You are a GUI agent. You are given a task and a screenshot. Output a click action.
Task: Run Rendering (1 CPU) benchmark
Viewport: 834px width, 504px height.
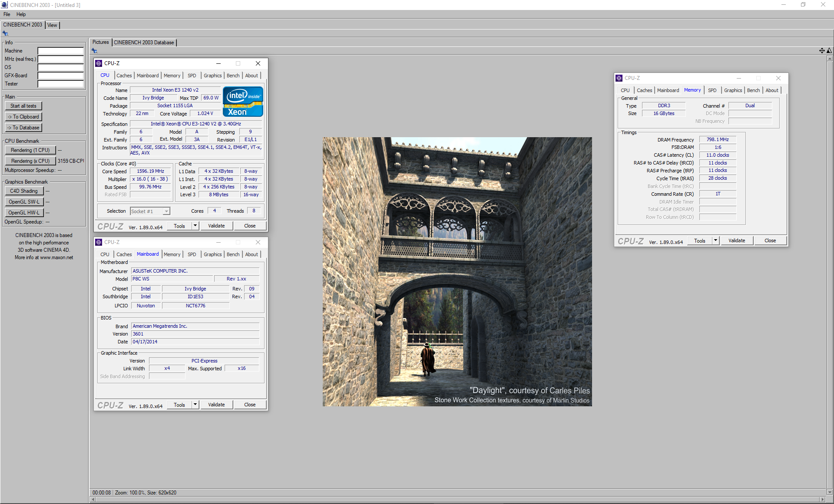(x=30, y=150)
